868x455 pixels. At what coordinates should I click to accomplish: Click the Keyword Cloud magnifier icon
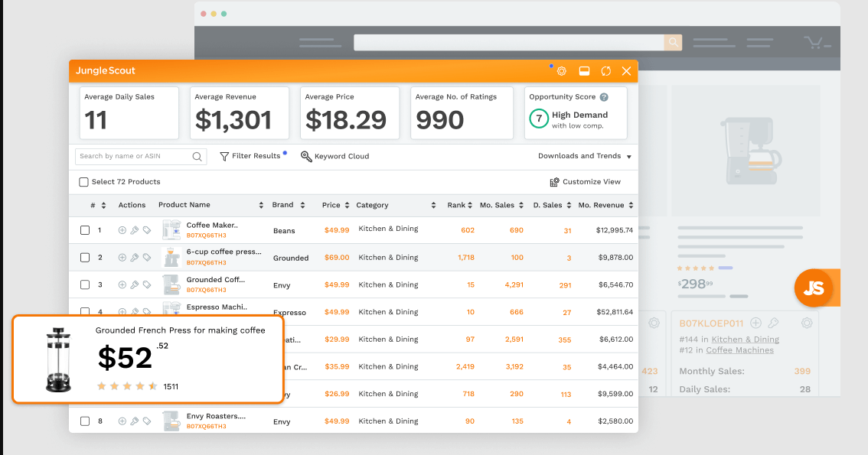pos(306,157)
